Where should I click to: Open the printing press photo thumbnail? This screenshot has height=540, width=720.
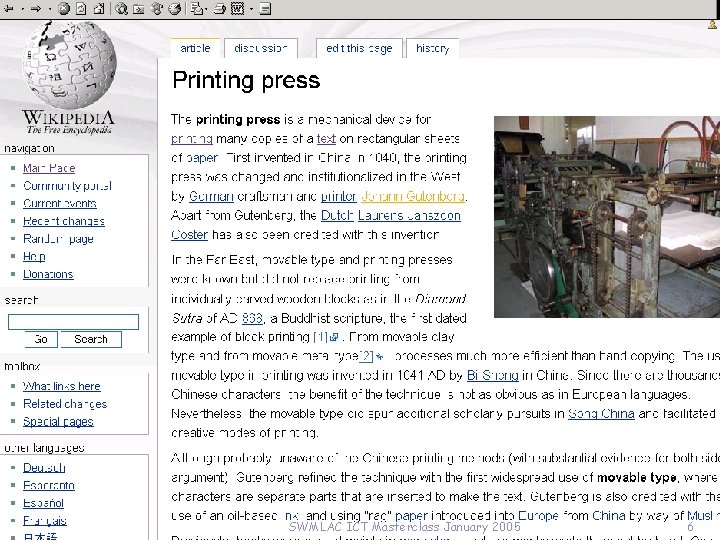tap(607, 217)
